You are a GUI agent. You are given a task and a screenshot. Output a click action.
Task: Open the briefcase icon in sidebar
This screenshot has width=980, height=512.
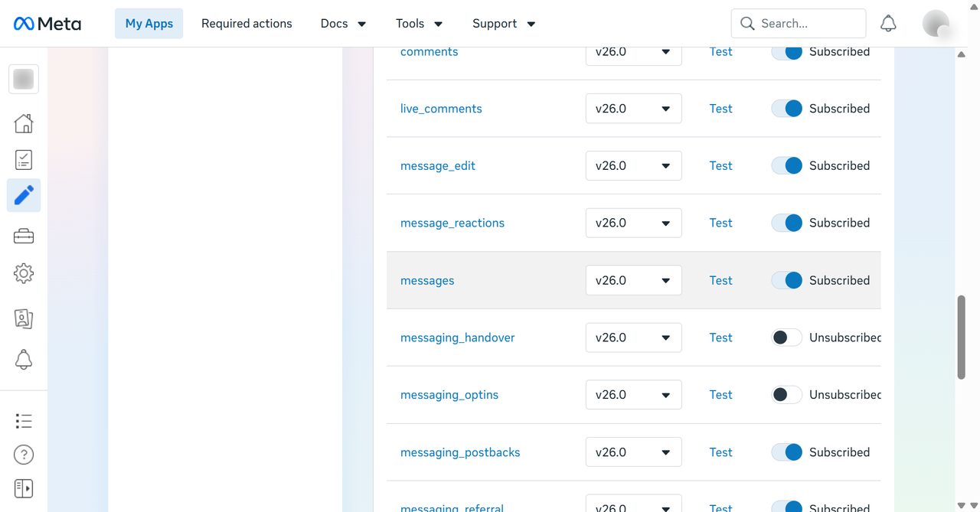(24, 236)
